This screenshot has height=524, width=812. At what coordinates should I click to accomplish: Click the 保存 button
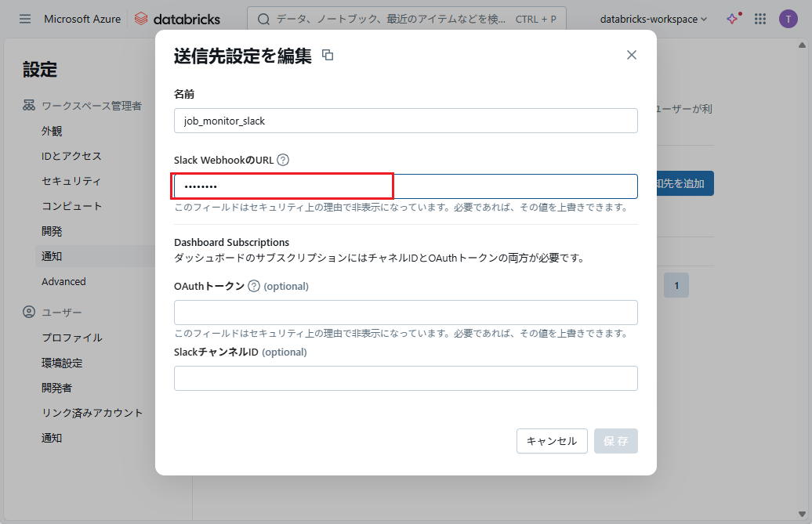(615, 441)
